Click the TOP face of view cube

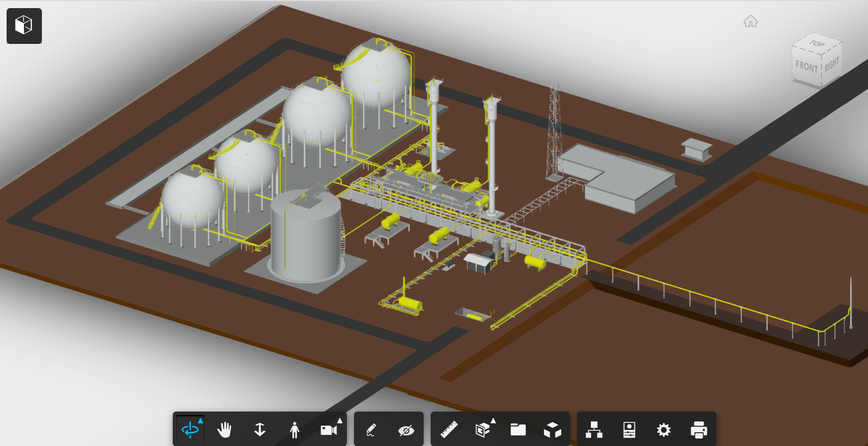pyautogui.click(x=817, y=44)
